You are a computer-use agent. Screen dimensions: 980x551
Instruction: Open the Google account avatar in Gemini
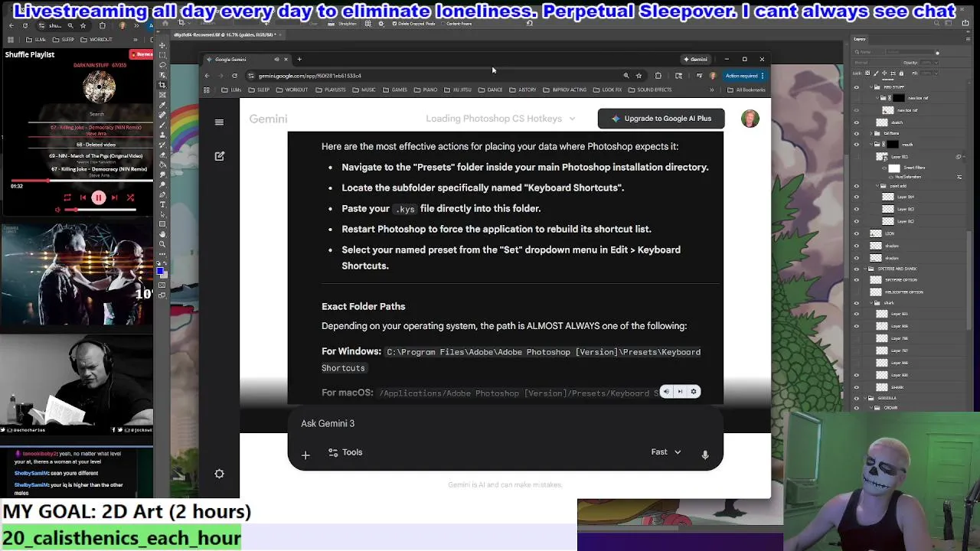pos(750,119)
